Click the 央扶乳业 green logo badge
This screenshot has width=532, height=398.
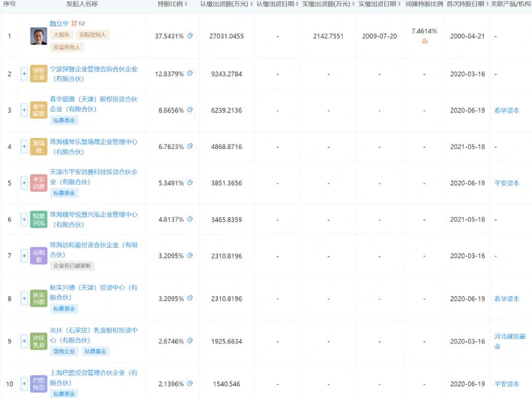point(39,341)
